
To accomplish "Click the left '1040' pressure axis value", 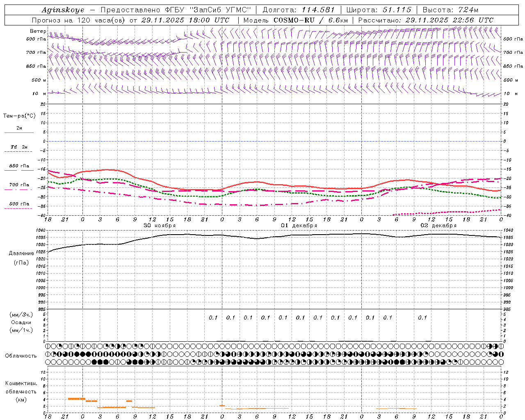I will [41, 231].
